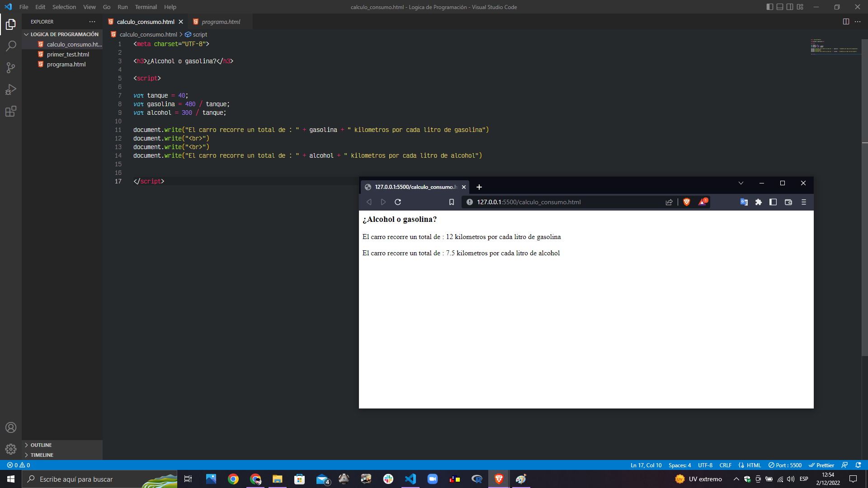The width and height of the screenshot is (868, 488).
Task: Open programa.html in the explorer
Action: tap(66, 64)
